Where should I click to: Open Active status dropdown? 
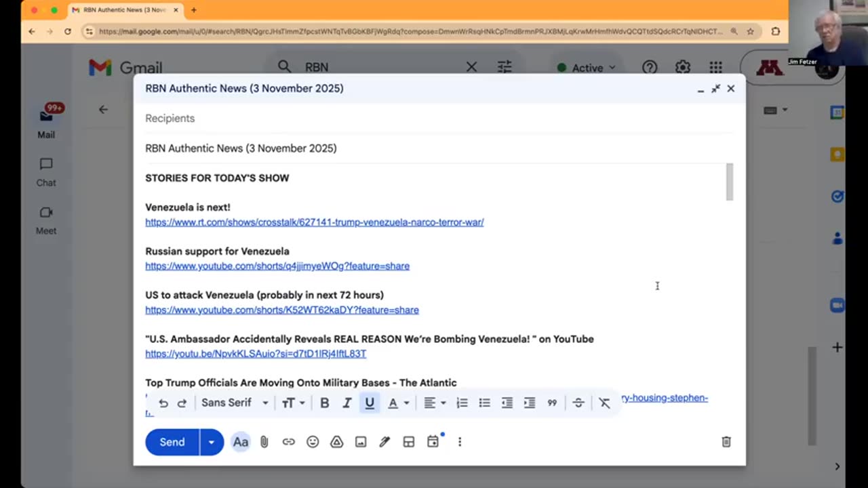(x=586, y=68)
